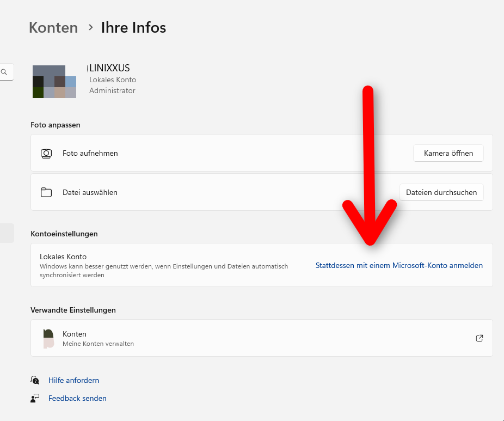Click the external link icon for Konten
Image resolution: width=504 pixels, height=421 pixels.
(x=480, y=338)
